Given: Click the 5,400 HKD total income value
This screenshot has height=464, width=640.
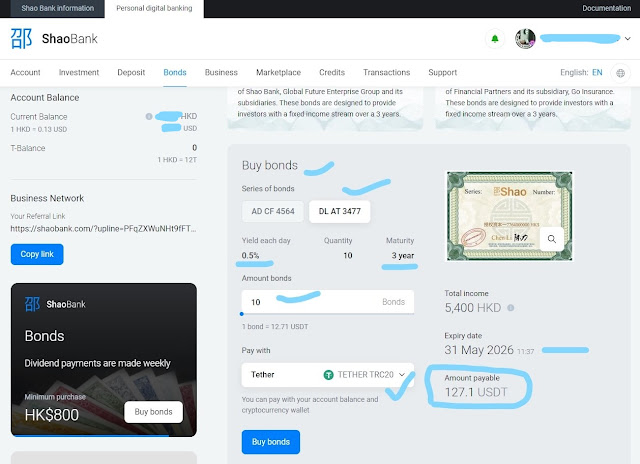Looking at the screenshot, I should click(x=473, y=308).
